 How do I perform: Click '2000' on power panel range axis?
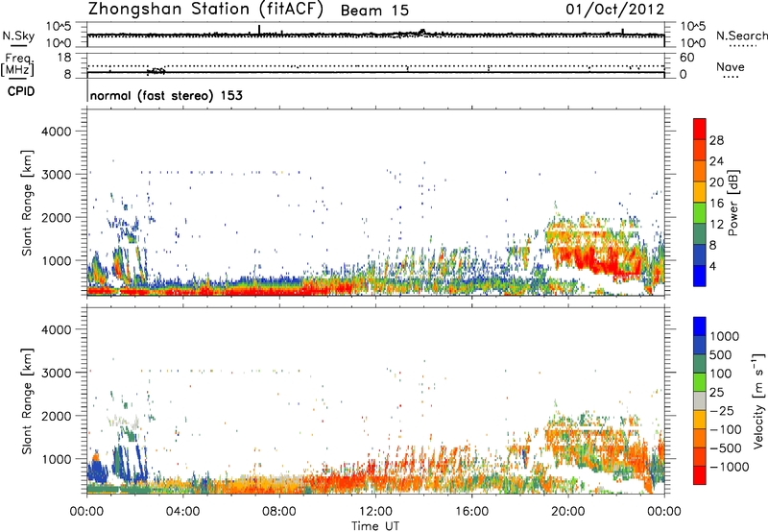click(57, 217)
